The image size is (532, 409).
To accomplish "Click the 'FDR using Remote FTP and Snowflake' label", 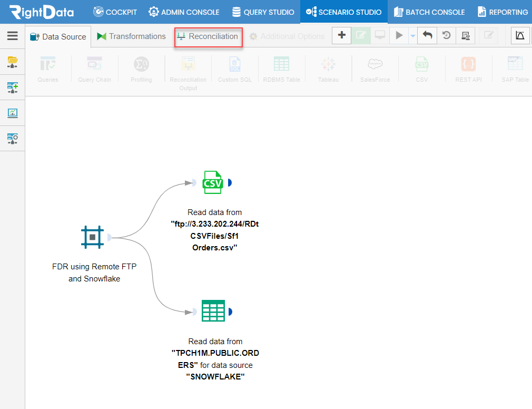I will [94, 272].
